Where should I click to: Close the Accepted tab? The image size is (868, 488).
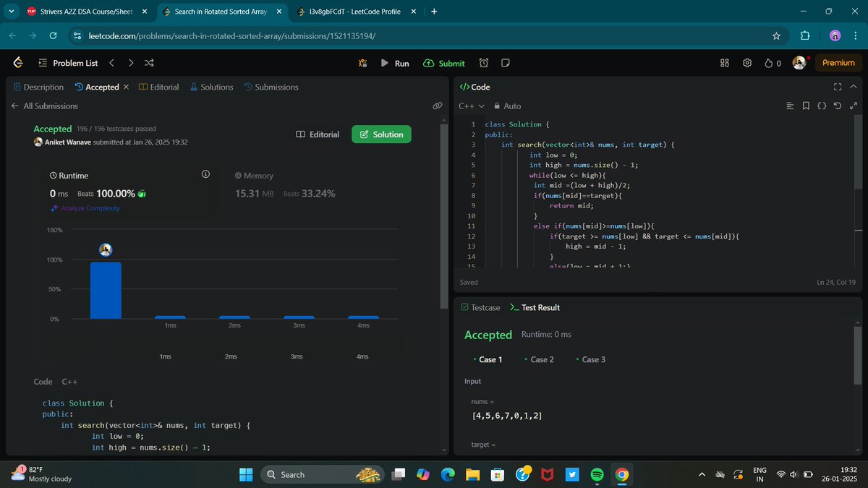[126, 87]
